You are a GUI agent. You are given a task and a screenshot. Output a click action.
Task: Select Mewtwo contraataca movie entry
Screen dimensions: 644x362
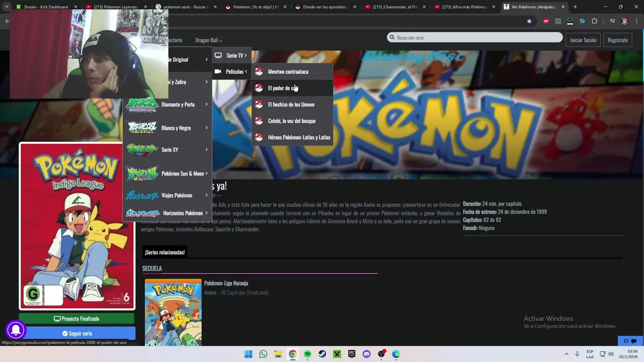(293, 72)
